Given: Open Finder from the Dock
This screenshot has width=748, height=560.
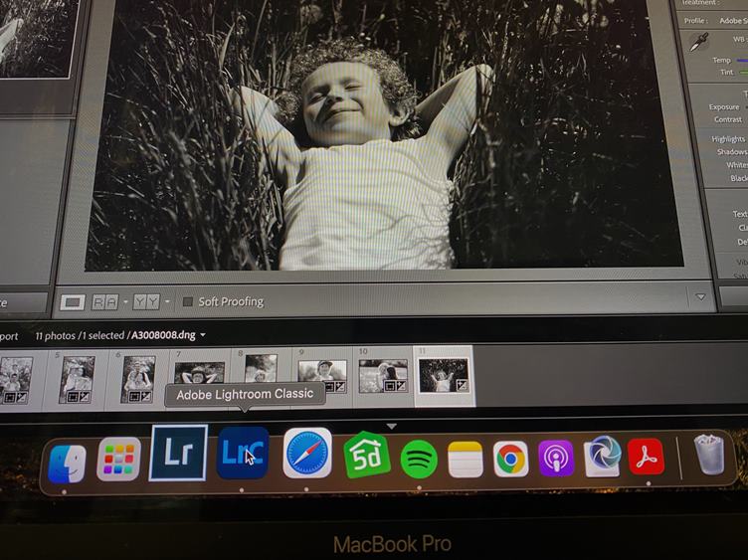Looking at the screenshot, I should coord(67,464).
